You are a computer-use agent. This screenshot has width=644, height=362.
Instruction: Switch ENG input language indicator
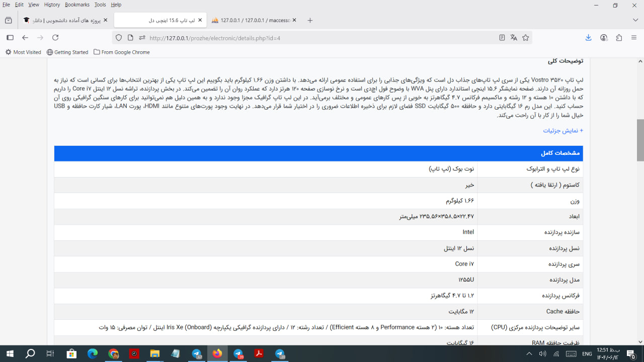587,353
